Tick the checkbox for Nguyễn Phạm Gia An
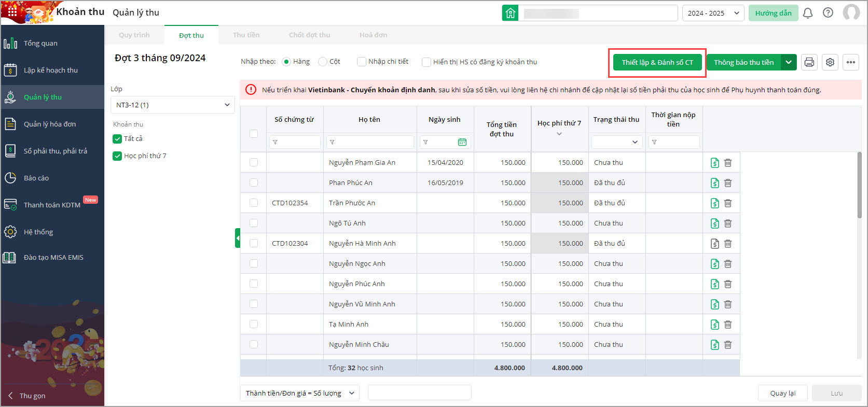868x407 pixels. tap(254, 162)
